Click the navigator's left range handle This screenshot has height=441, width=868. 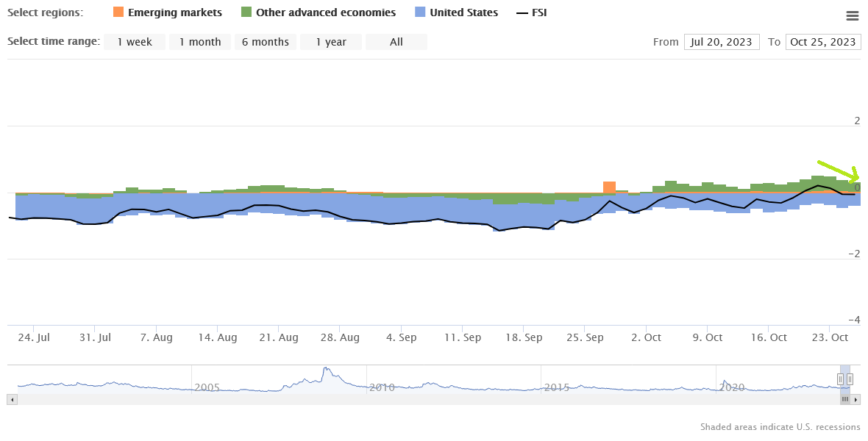tap(840, 379)
